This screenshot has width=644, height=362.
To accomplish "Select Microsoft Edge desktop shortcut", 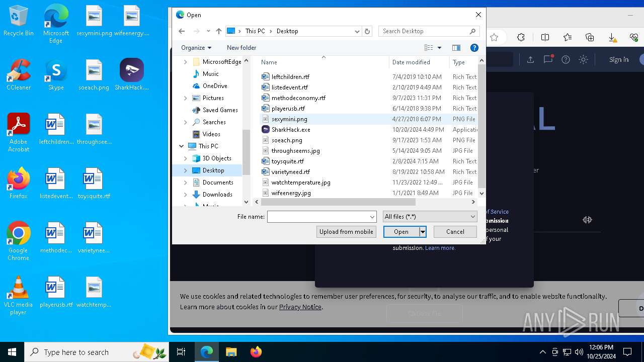I will click(x=56, y=24).
